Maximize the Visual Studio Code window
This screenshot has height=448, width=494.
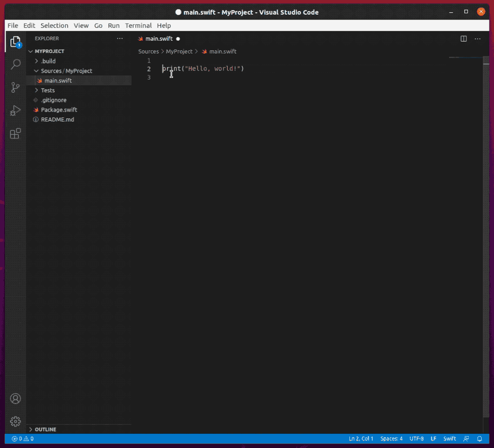point(466,11)
